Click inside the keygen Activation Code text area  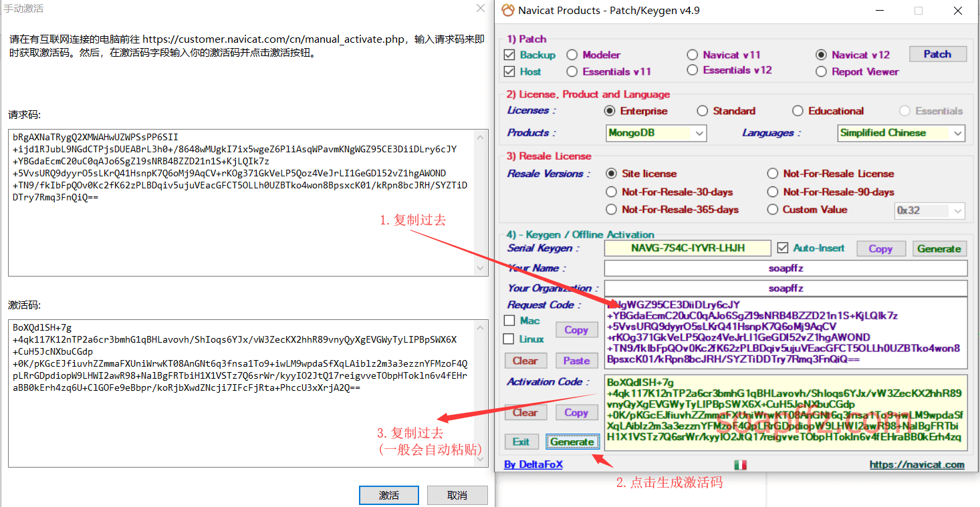pos(786,412)
